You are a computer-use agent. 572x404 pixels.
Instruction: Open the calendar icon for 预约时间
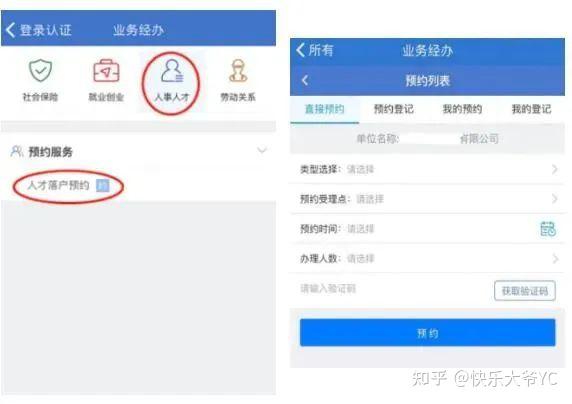click(548, 229)
